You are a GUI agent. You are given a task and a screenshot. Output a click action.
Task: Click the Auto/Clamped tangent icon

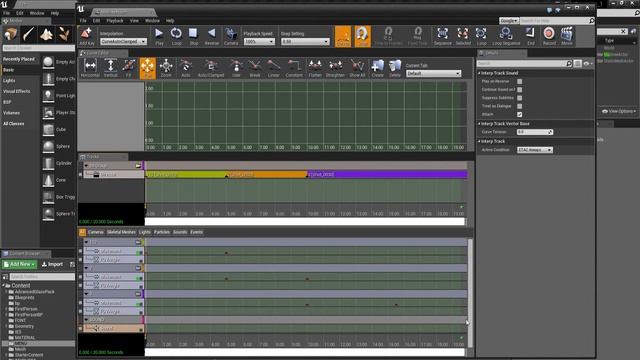211,68
